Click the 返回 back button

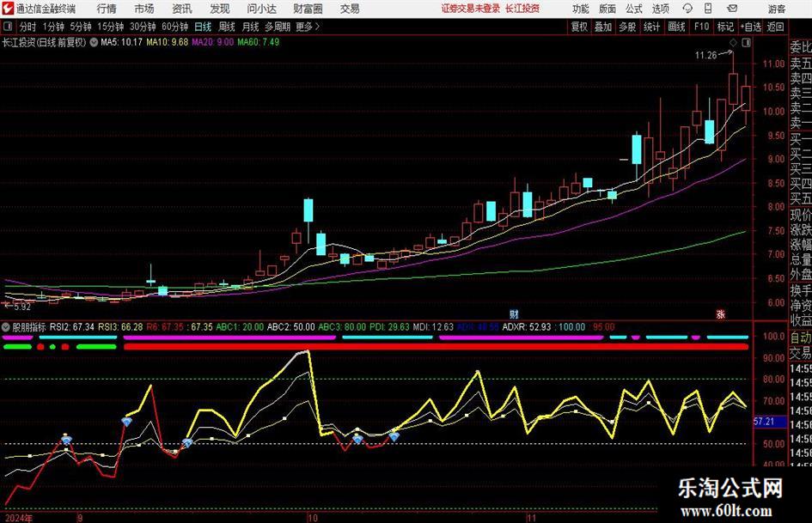click(775, 27)
